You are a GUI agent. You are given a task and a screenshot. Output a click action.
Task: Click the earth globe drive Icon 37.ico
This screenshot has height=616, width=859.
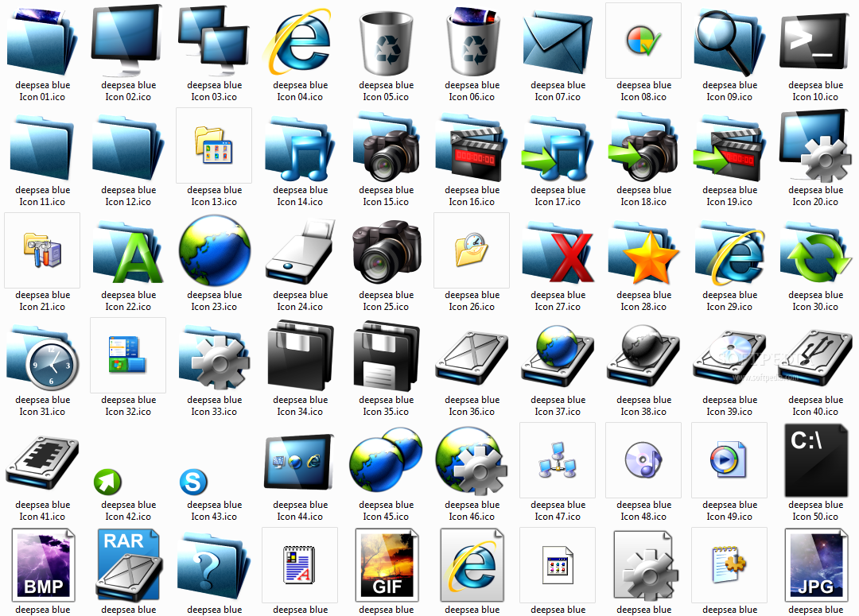(558, 356)
